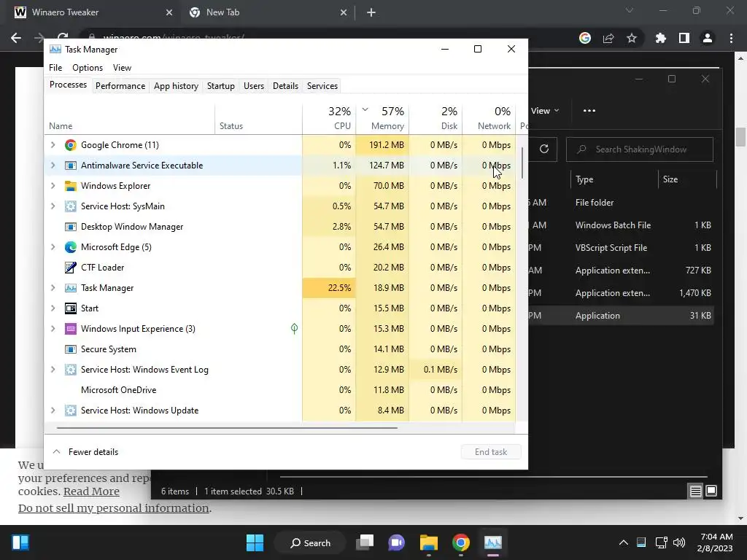Collapse Task Manager with Fewer details
Screen dimensions: 747x560
click(85, 452)
